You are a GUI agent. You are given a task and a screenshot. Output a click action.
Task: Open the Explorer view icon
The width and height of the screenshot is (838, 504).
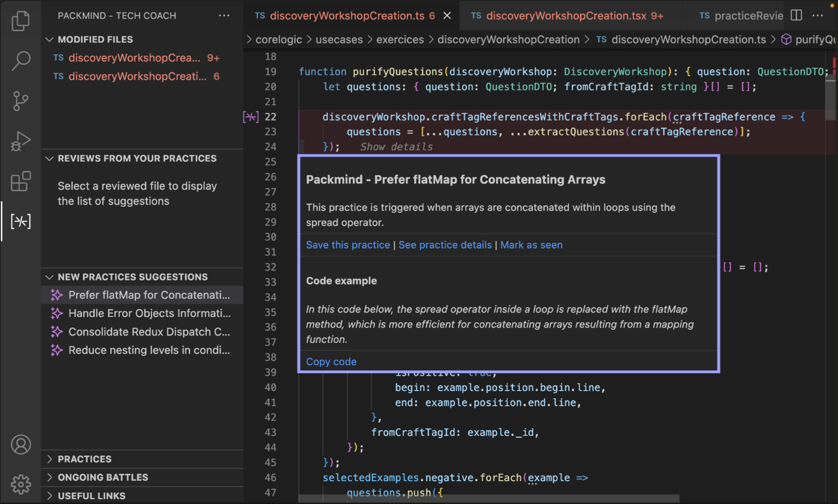(21, 21)
